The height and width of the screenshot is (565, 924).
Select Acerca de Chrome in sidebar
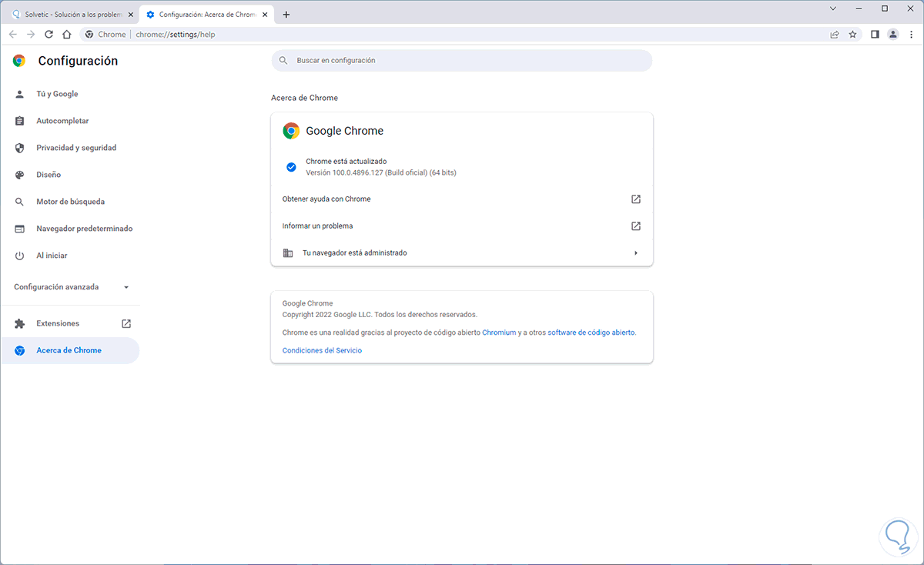[70, 350]
